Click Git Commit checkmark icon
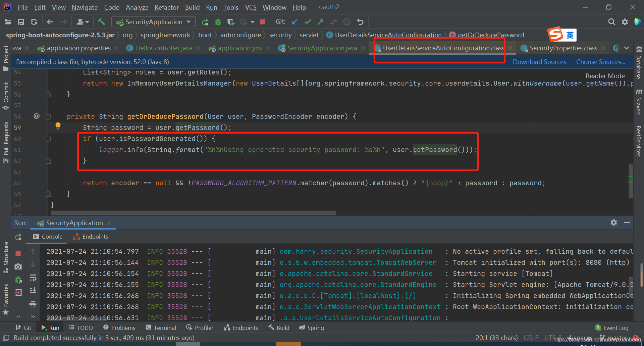644x346 pixels. pos(308,22)
